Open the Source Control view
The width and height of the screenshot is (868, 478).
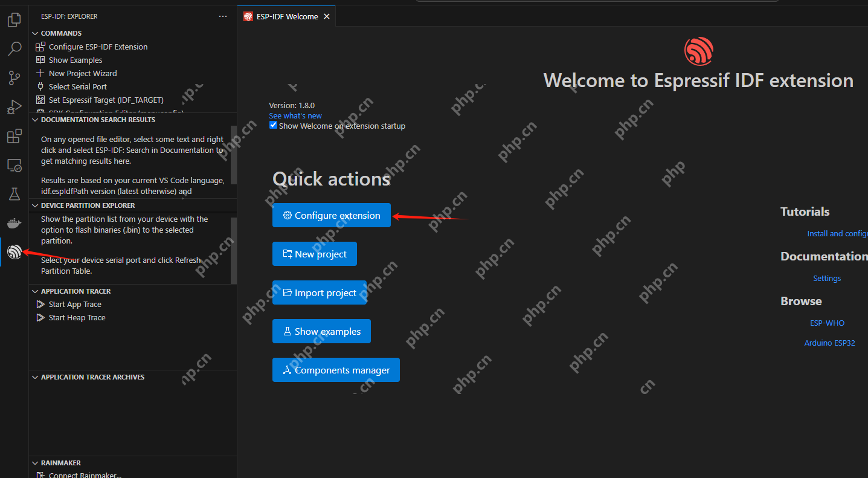(14, 77)
